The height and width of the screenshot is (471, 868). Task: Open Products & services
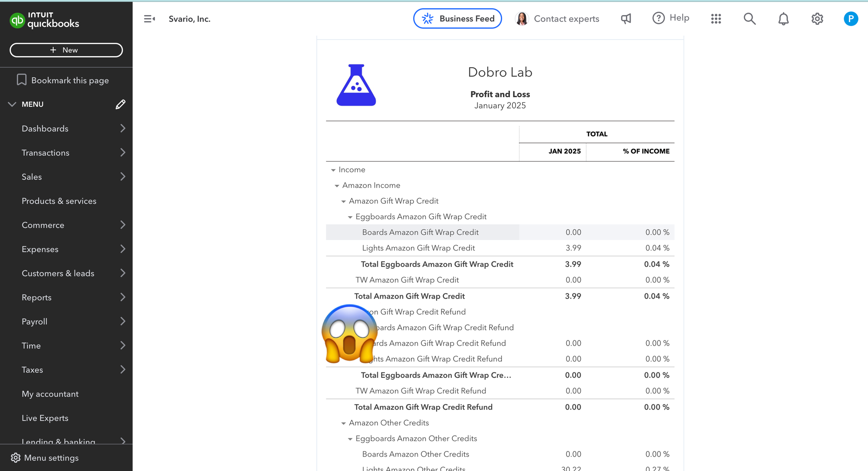click(x=59, y=201)
